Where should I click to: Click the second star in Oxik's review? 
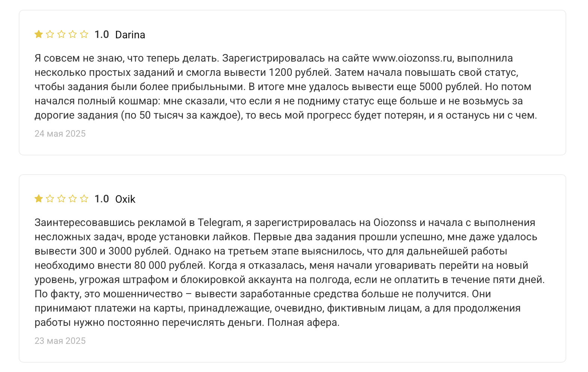[50, 199]
